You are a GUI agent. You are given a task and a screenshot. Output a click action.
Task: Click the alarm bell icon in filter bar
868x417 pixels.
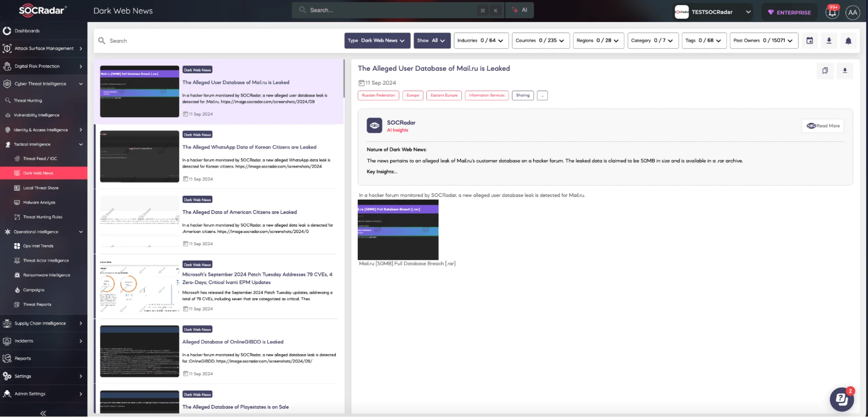click(848, 41)
